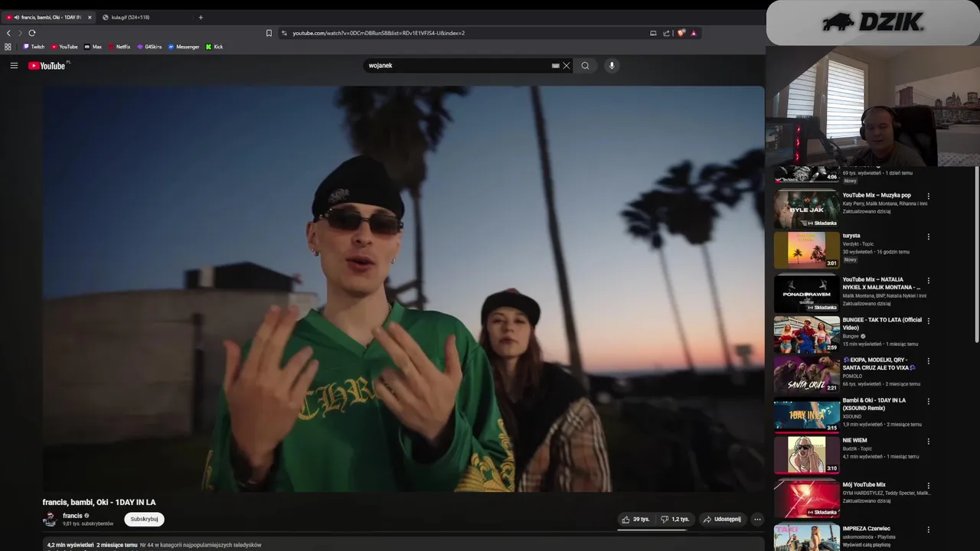Open options menu for turysta video
Image resolution: width=980 pixels, height=551 pixels.
click(929, 237)
